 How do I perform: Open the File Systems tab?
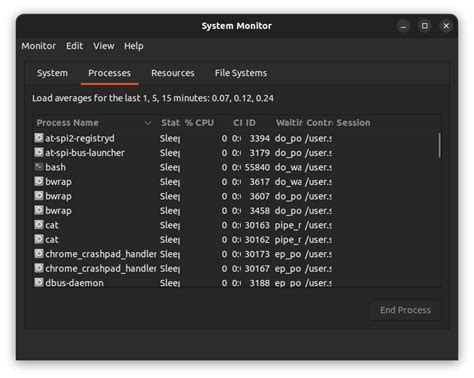tap(241, 73)
